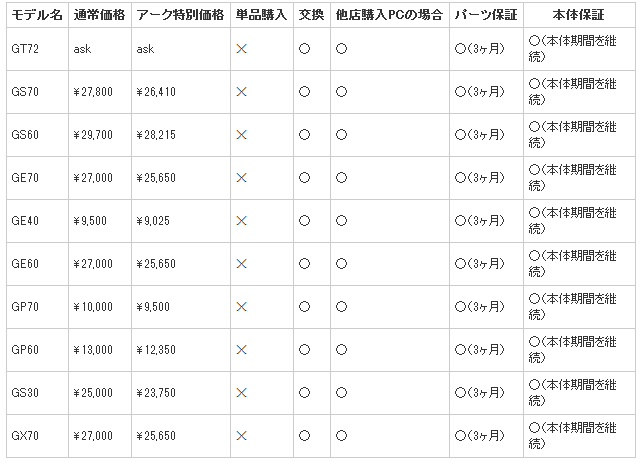The width and height of the screenshot is (644, 468).
Task: Click the モデル名 column header
Action: click(x=37, y=16)
